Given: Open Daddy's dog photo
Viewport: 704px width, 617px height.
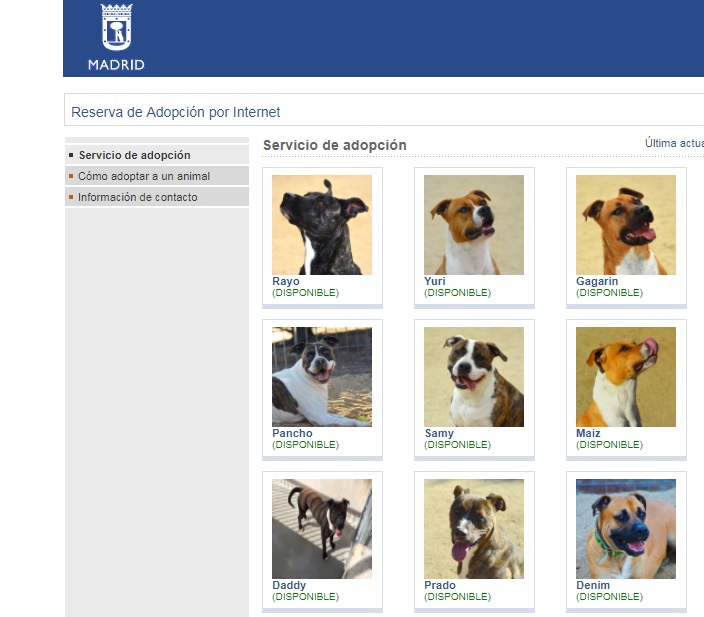Looking at the screenshot, I should click(322, 529).
